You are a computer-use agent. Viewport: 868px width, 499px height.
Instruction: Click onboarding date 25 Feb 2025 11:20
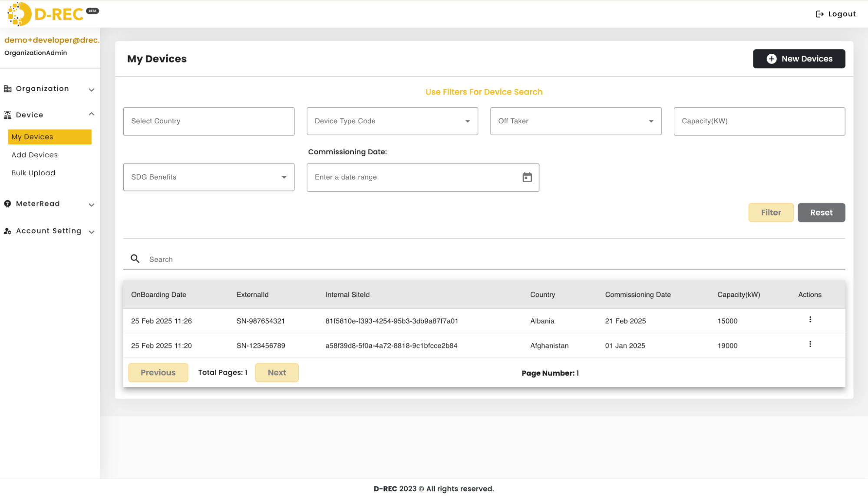point(161,346)
